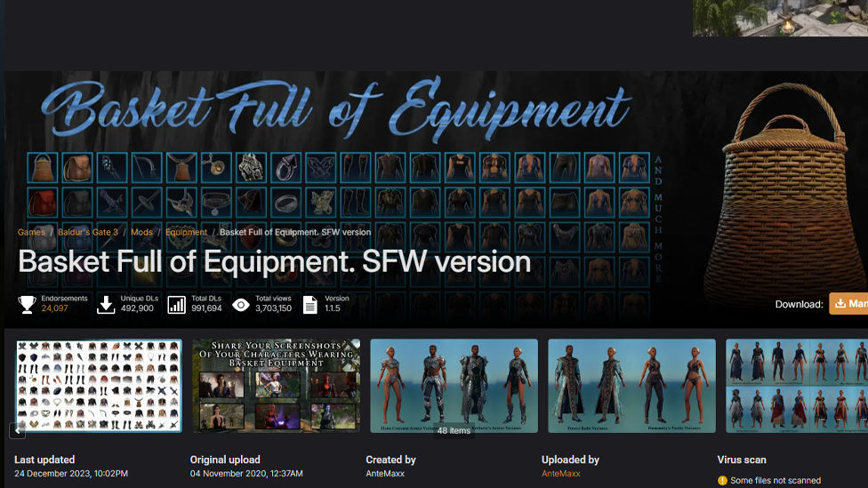Open uploader AnteMaxx profile link

click(x=561, y=474)
